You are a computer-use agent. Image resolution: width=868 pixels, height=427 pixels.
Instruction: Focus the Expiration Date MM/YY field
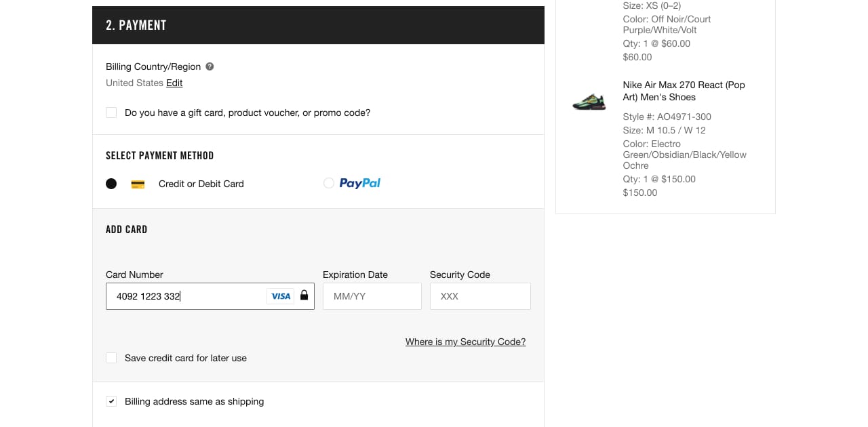pos(372,296)
